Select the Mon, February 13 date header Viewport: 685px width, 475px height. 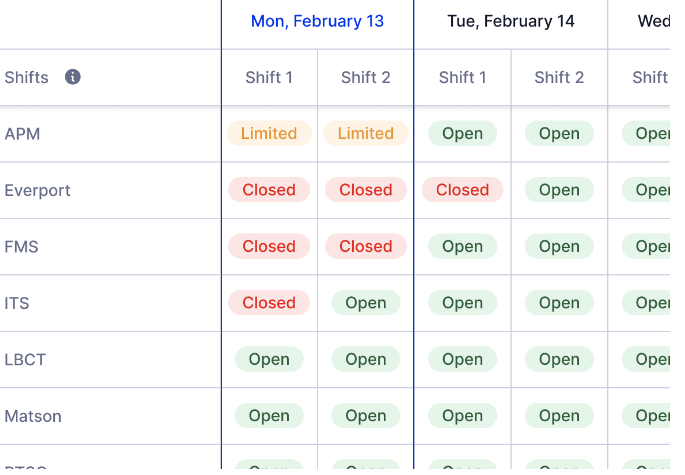(x=317, y=21)
